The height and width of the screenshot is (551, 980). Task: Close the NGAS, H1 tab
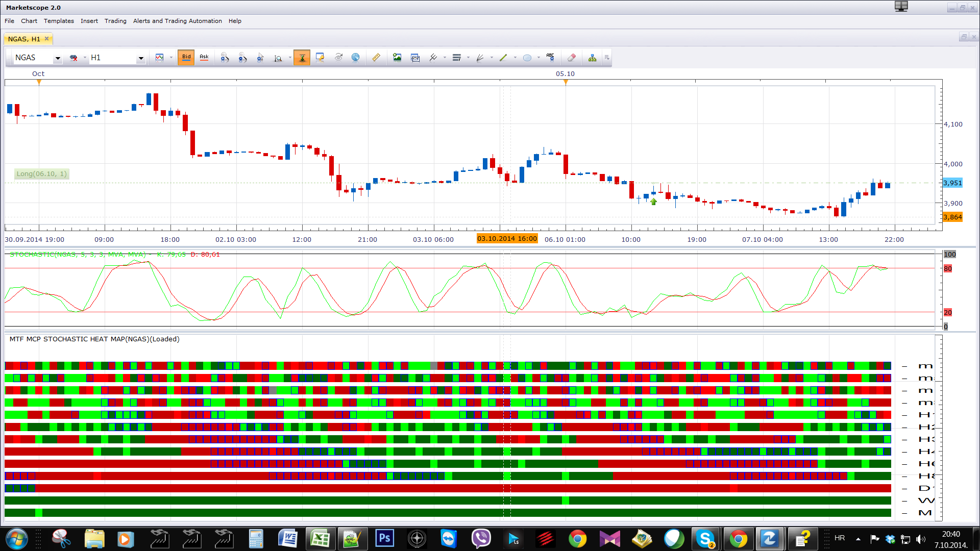click(47, 39)
